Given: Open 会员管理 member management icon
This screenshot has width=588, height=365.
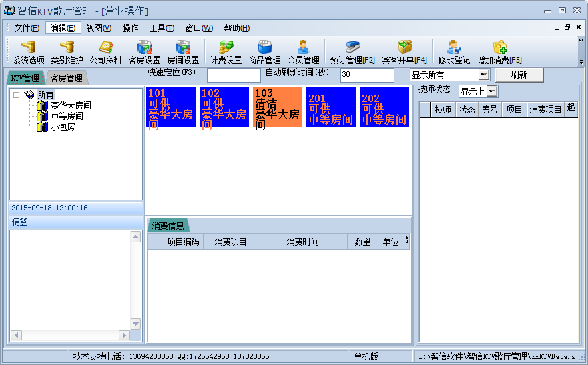Looking at the screenshot, I should 303,51.
